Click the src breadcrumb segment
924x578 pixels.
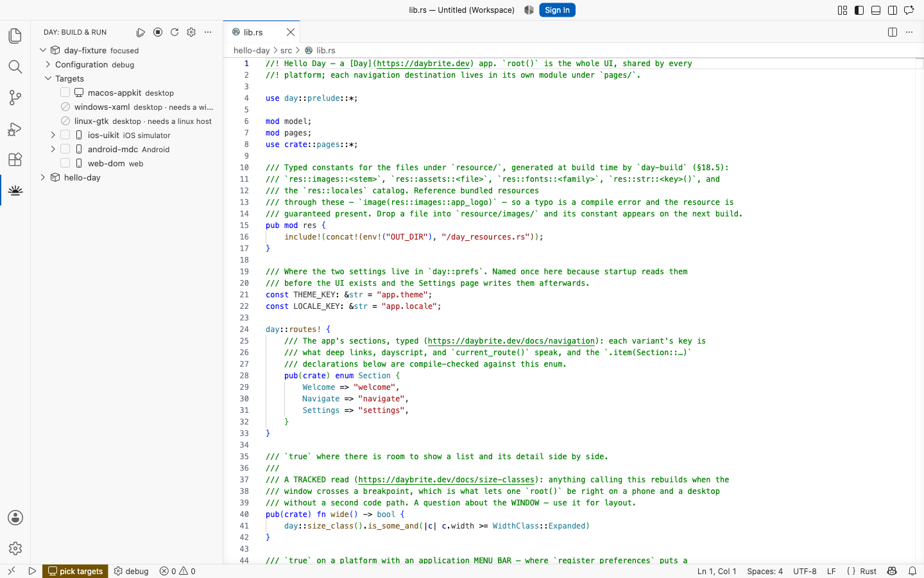point(286,50)
